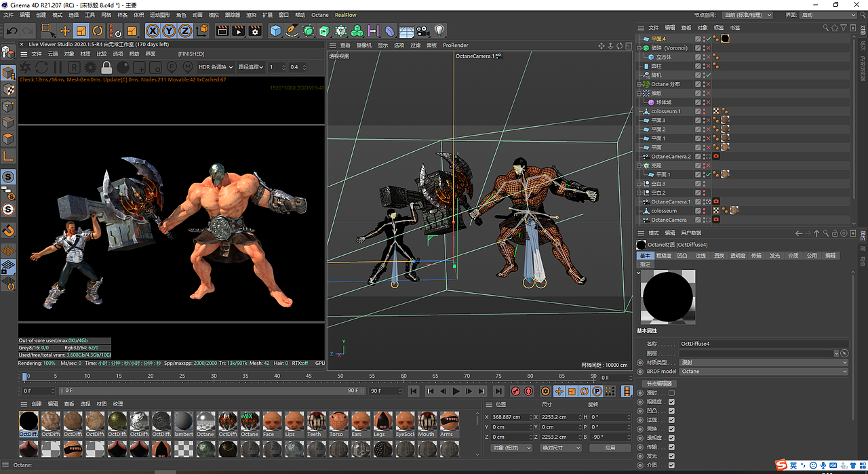Switch to 粗糙度 roughness tab
868x474 pixels.
tap(665, 256)
